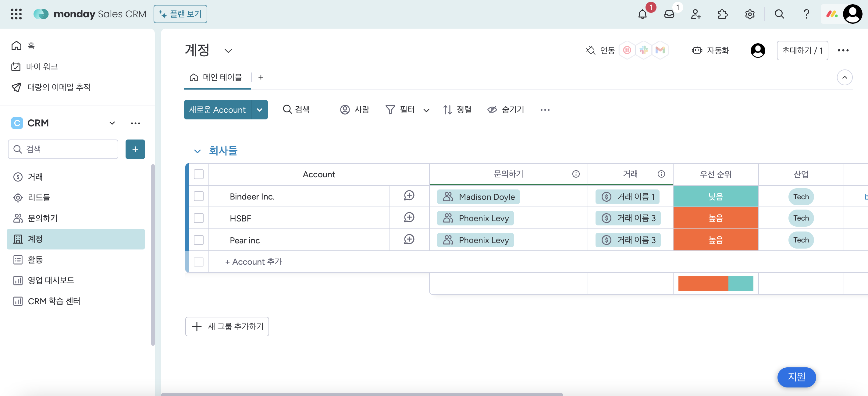The image size is (868, 396).
Task: Click the 초대하기 / 1 button
Action: 802,51
